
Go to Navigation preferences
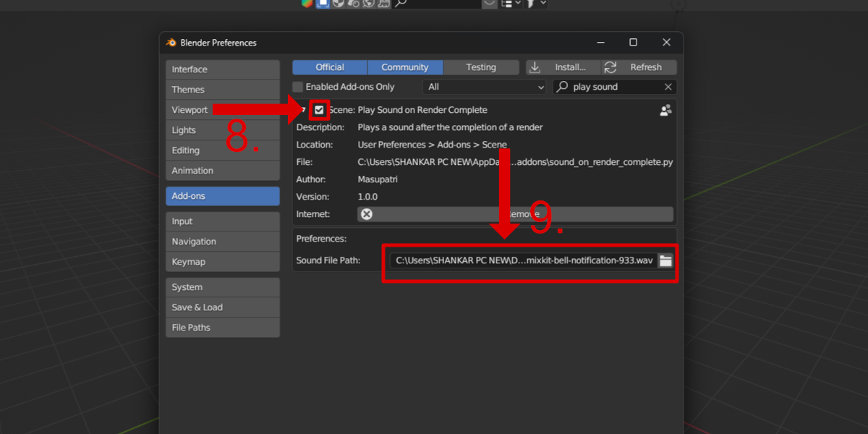(223, 242)
